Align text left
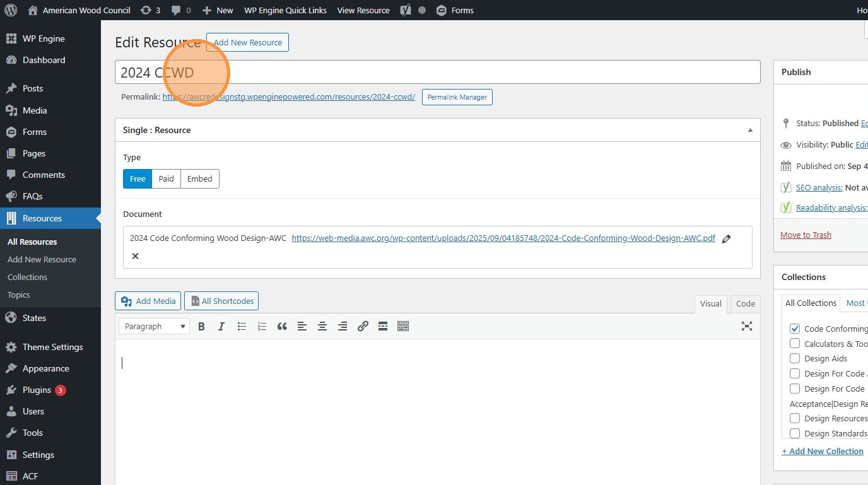 coord(302,326)
